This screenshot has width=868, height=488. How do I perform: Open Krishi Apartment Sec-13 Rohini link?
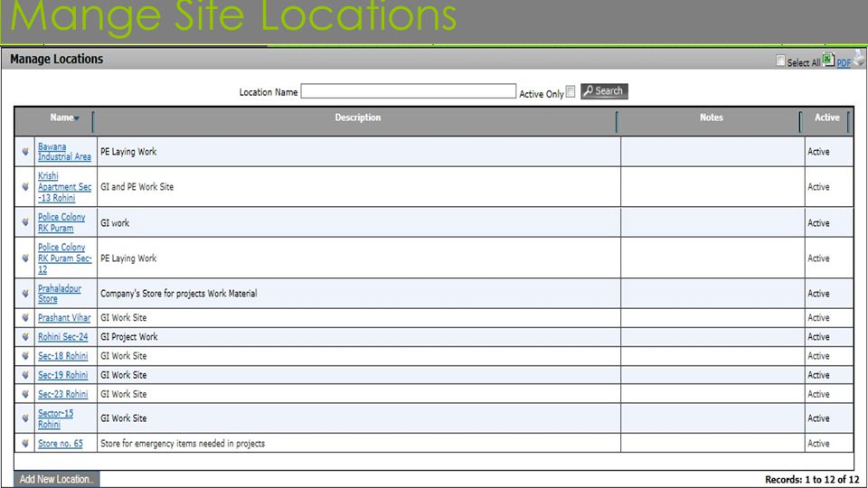64,186
